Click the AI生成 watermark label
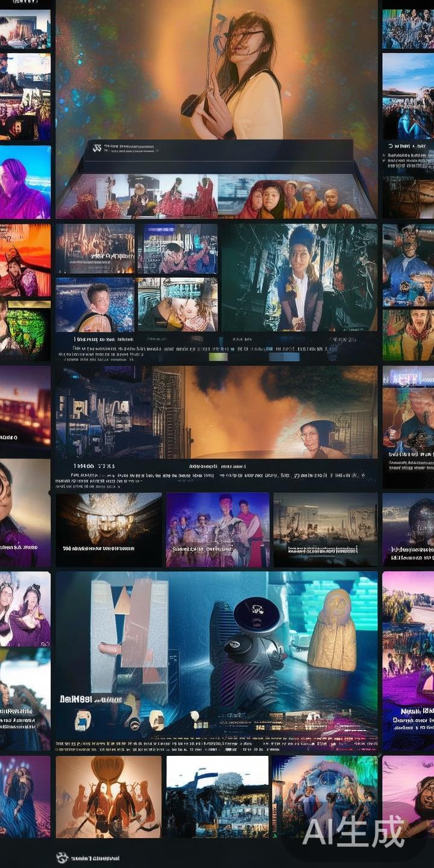434x868 pixels. click(x=353, y=832)
